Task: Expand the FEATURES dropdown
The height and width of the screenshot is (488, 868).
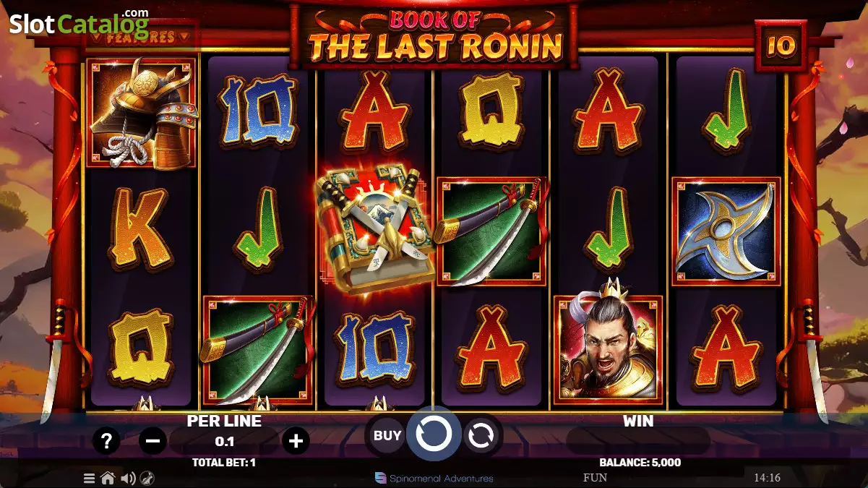Action: pos(141,35)
